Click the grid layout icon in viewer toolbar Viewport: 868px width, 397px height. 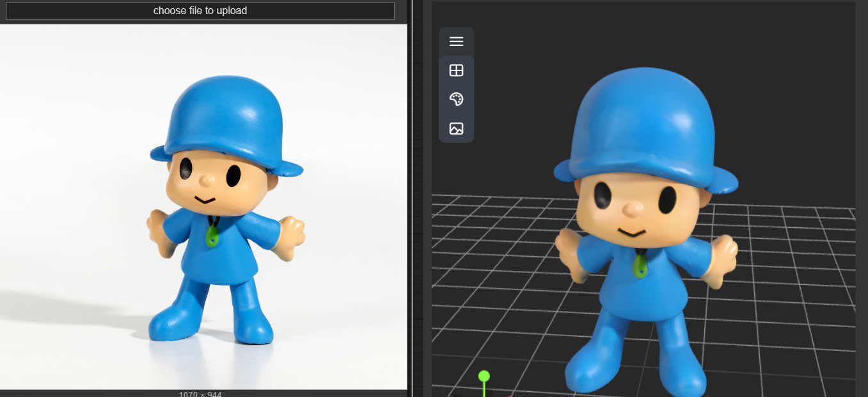coord(456,70)
